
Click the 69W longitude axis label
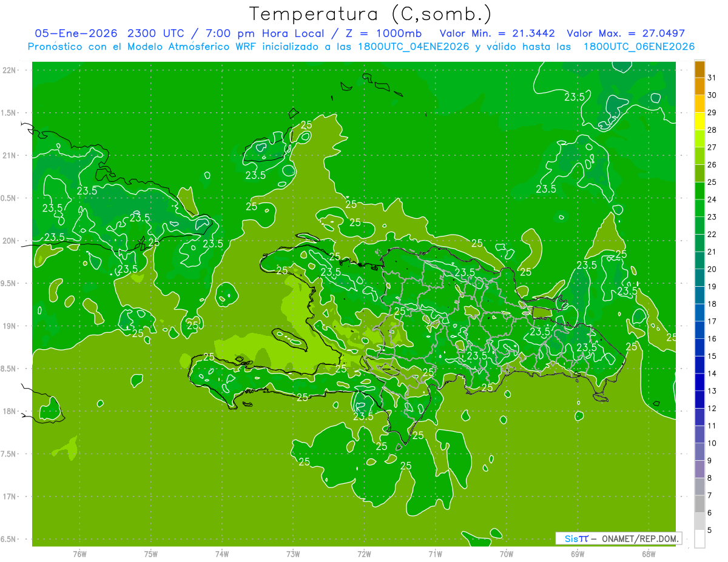point(578,554)
